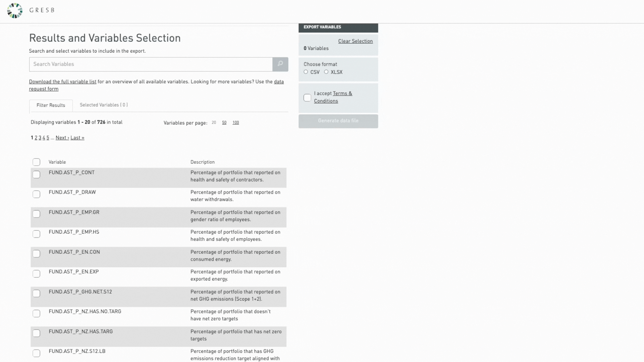
Task: Click the search magnifier button
Action: 280,64
